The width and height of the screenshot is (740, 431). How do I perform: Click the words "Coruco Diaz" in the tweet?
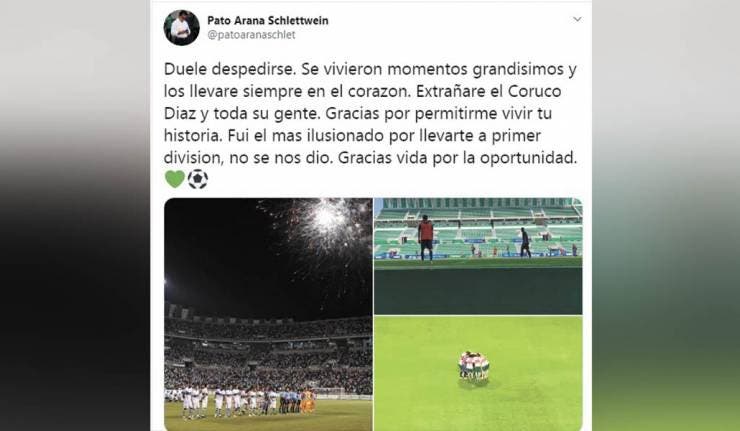[x=362, y=102]
